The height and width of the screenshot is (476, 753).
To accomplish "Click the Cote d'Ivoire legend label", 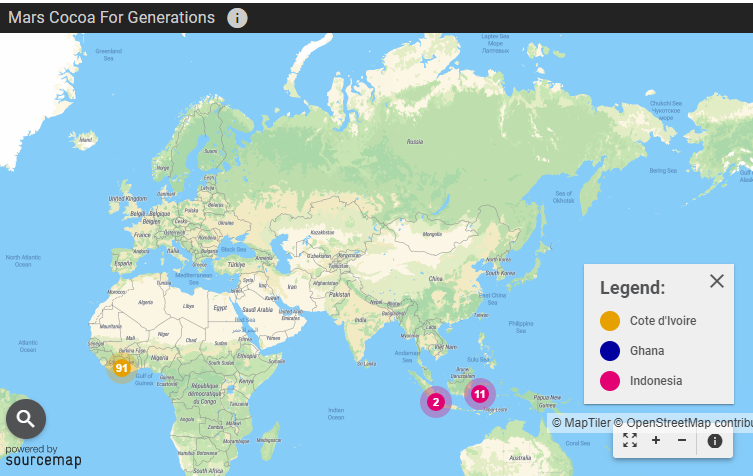I will [x=663, y=320].
